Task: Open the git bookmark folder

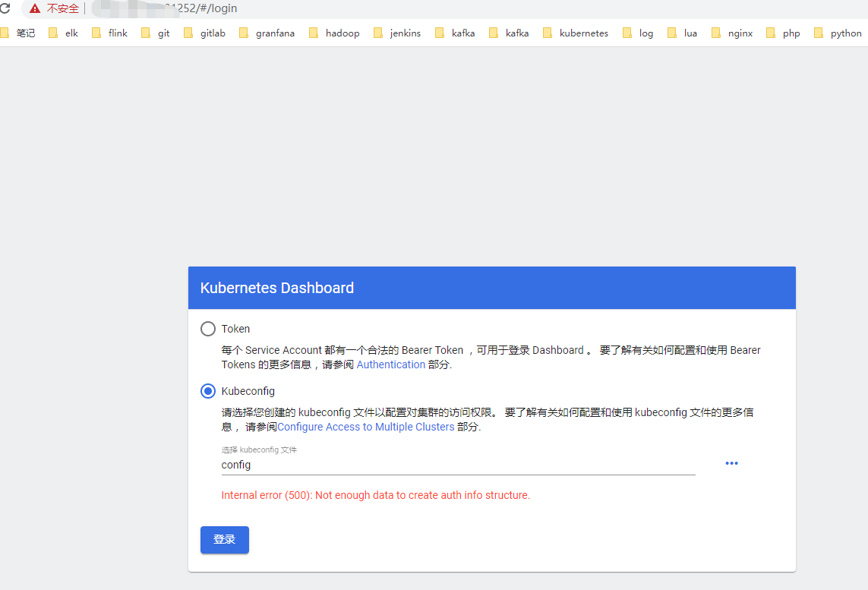Action: click(156, 33)
